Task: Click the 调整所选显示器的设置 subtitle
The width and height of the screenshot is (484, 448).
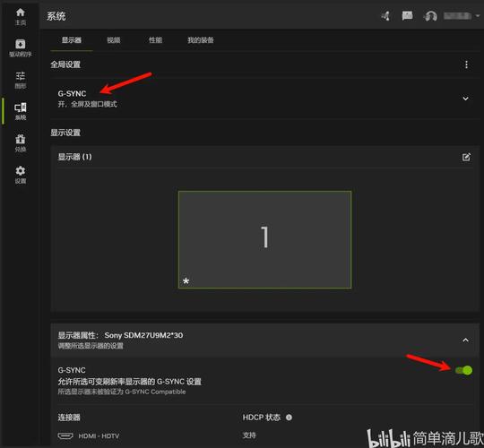Action: (x=91, y=346)
